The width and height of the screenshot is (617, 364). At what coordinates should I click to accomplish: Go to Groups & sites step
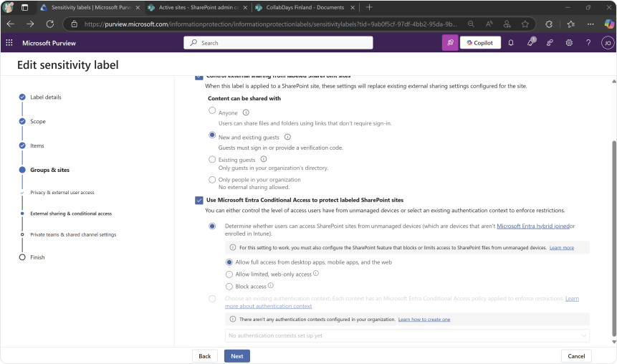pyautogui.click(x=49, y=170)
